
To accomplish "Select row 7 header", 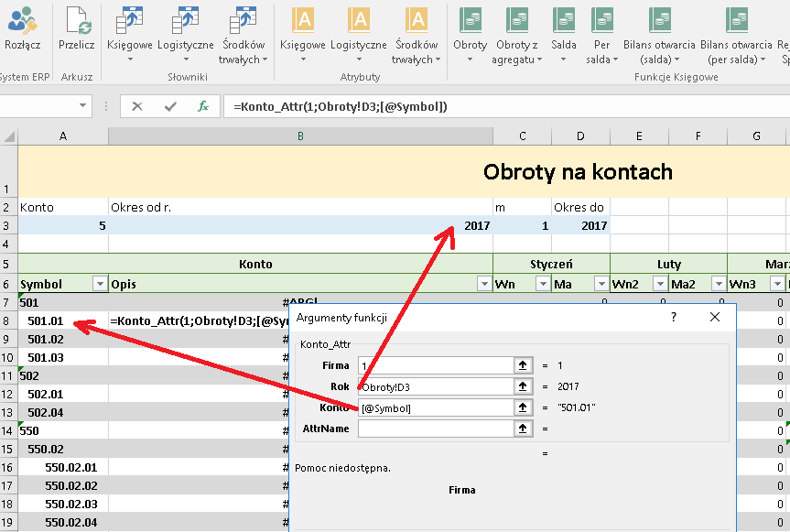I will (7, 303).
